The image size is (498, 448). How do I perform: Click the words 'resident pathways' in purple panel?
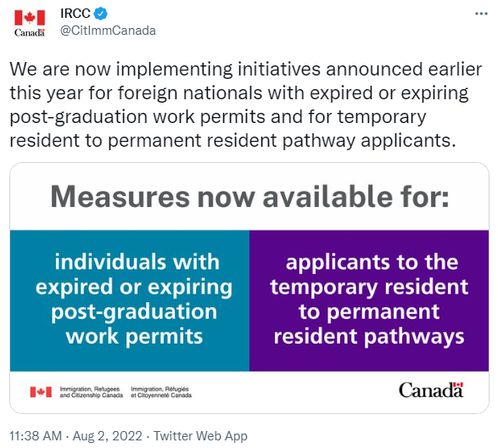coord(369,337)
